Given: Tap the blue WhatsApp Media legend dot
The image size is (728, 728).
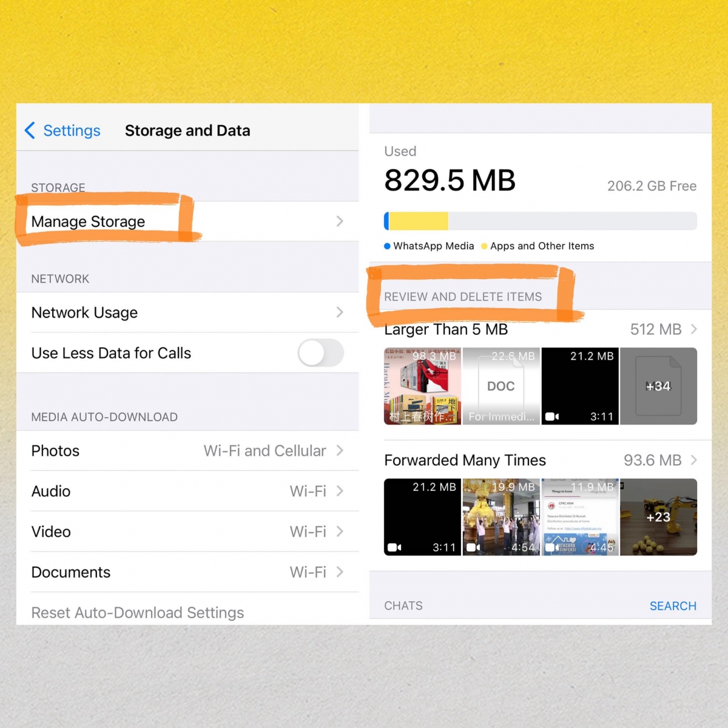Looking at the screenshot, I should (386, 246).
